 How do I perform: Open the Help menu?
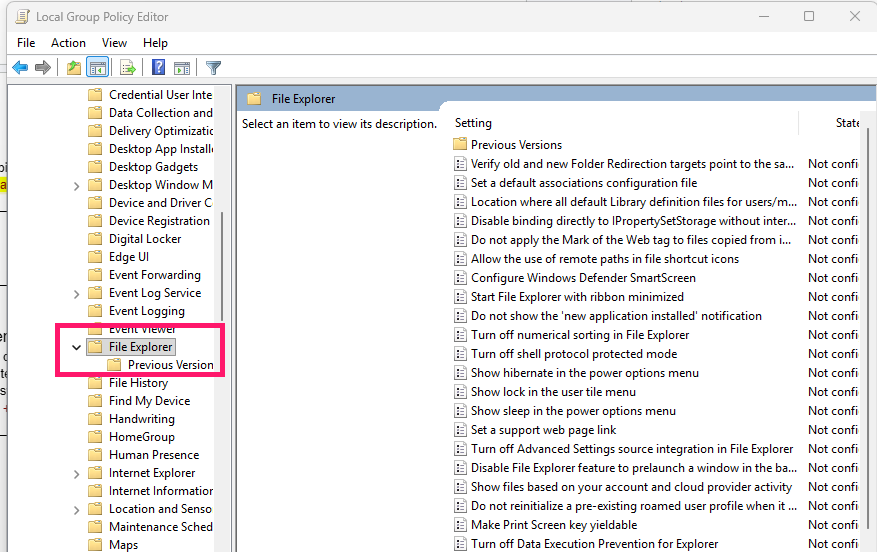coord(155,43)
